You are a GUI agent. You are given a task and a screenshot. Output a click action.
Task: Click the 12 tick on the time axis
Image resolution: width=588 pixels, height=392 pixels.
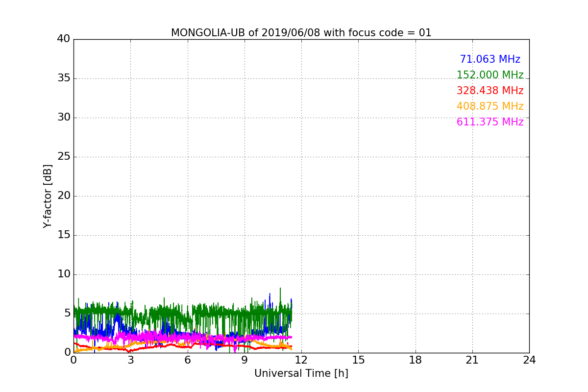pos(301,360)
